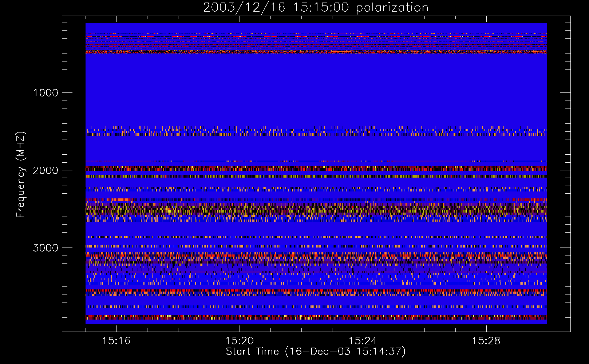The height and width of the screenshot is (364, 589).
Task: Click the 15:28 time tick label
Action: click(x=486, y=341)
